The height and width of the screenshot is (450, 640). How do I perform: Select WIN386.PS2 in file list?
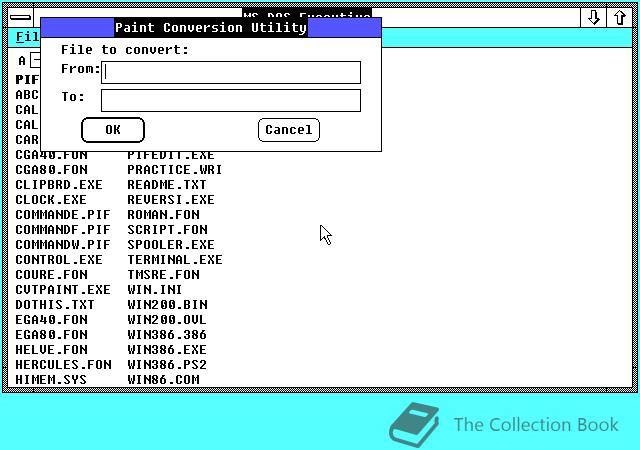coord(167,365)
